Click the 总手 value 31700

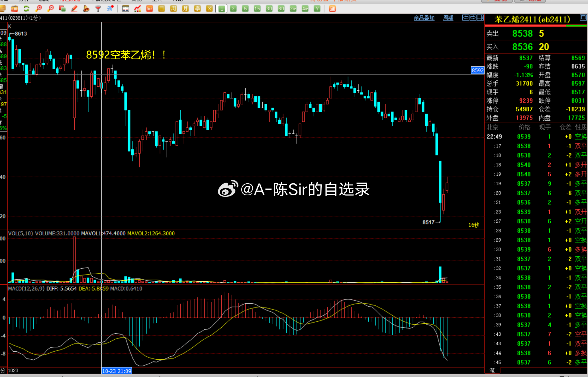coord(524,84)
